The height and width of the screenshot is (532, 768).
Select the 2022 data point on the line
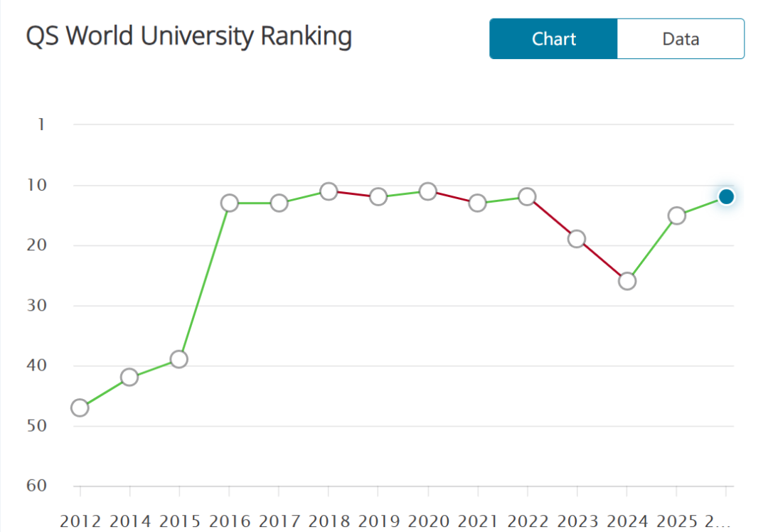pos(526,196)
